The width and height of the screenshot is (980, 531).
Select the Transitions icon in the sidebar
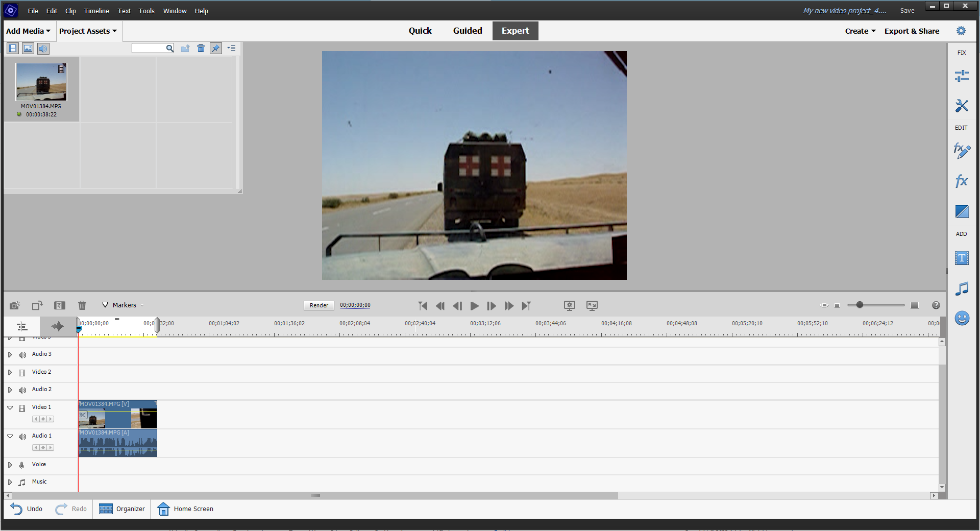[x=962, y=211]
